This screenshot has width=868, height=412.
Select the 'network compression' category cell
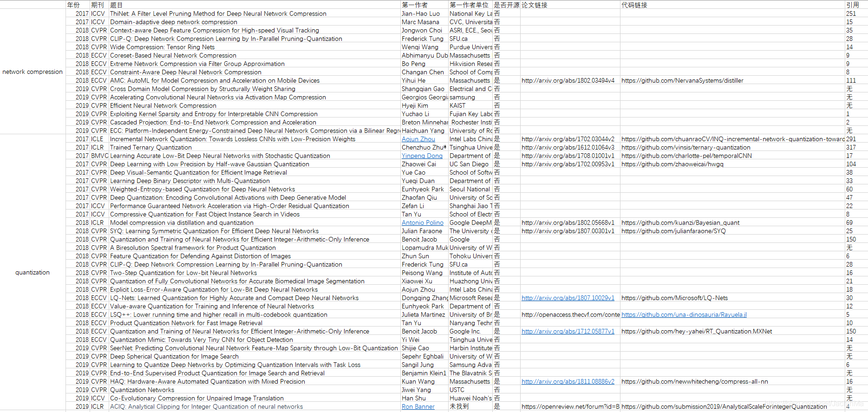[x=33, y=72]
